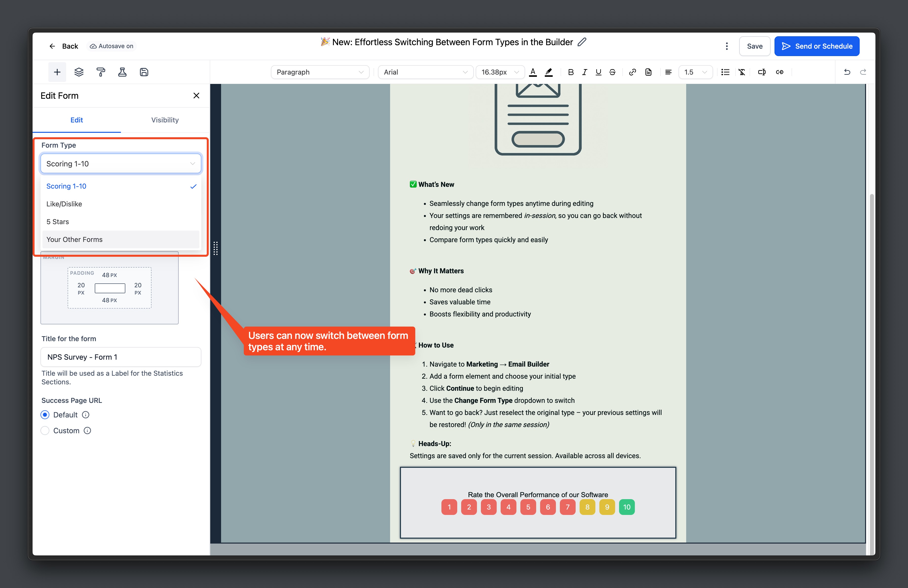Select the Custom success page radio

[x=45, y=431]
